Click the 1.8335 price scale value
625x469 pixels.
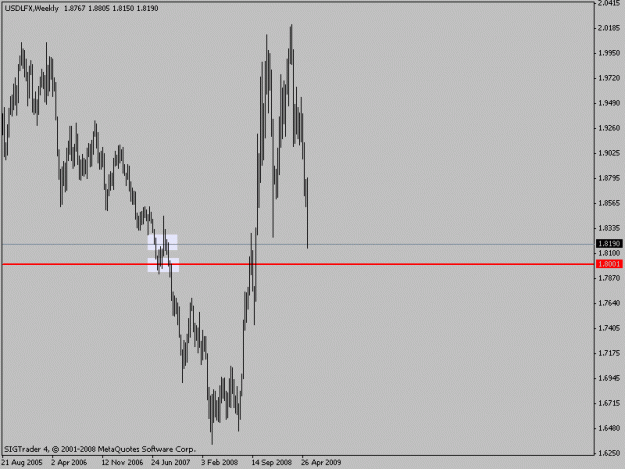[x=609, y=228]
